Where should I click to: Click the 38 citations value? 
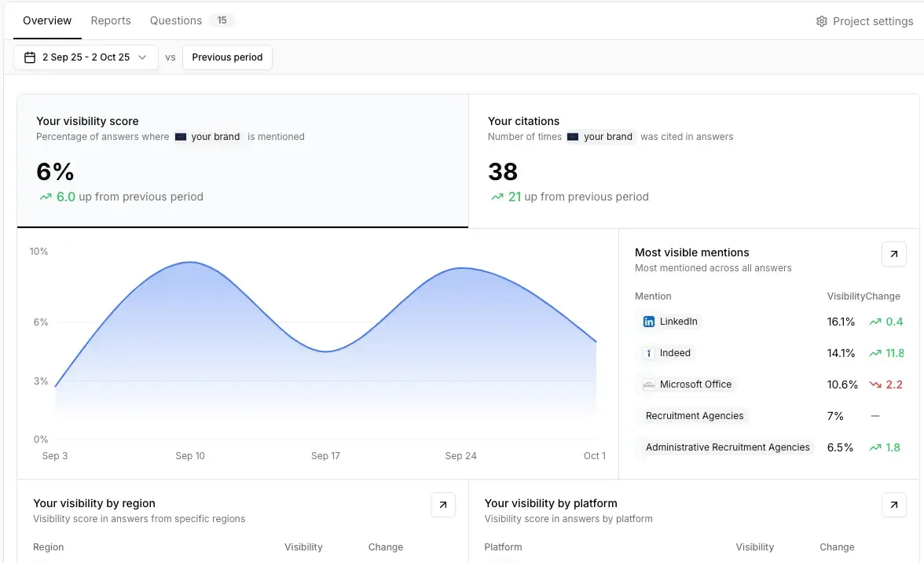point(503,171)
